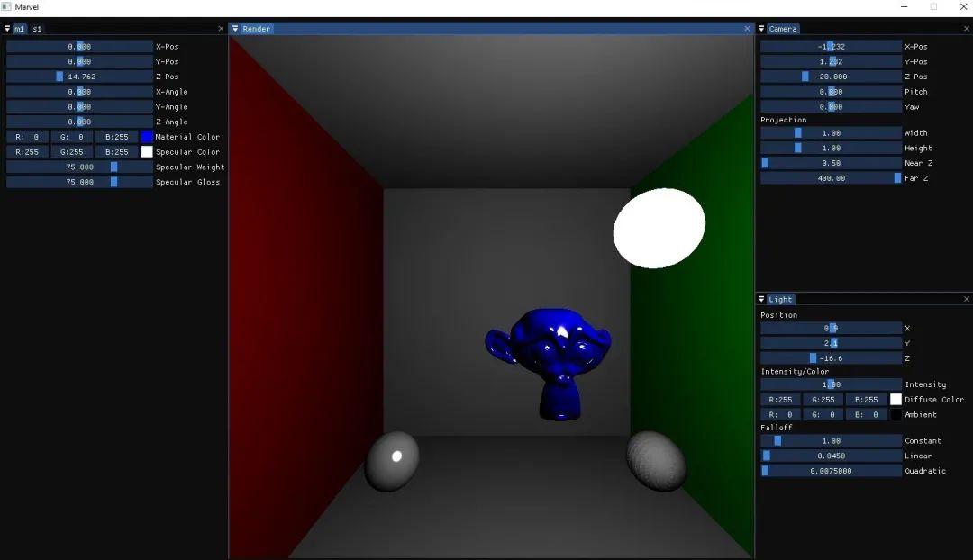Image resolution: width=973 pixels, height=560 pixels.
Task: Click the light Intensity slider
Action: 831,384
